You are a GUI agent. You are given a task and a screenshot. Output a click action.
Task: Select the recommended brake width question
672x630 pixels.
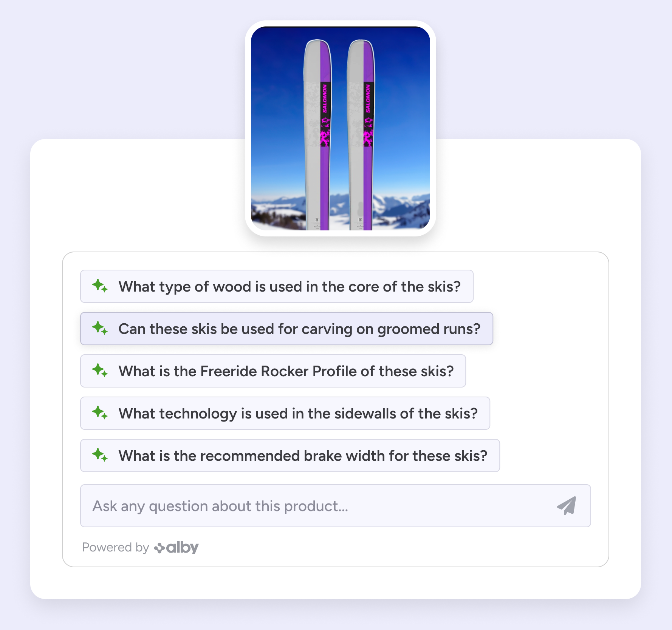pos(303,456)
